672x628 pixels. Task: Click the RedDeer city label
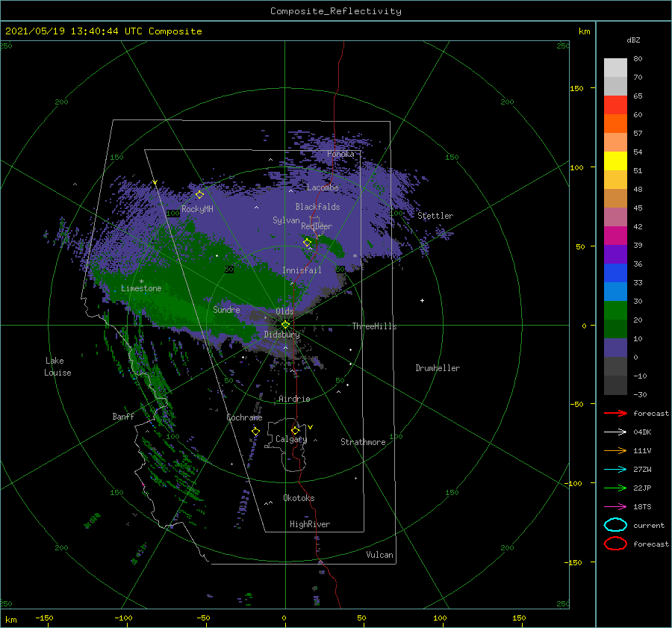(x=317, y=226)
